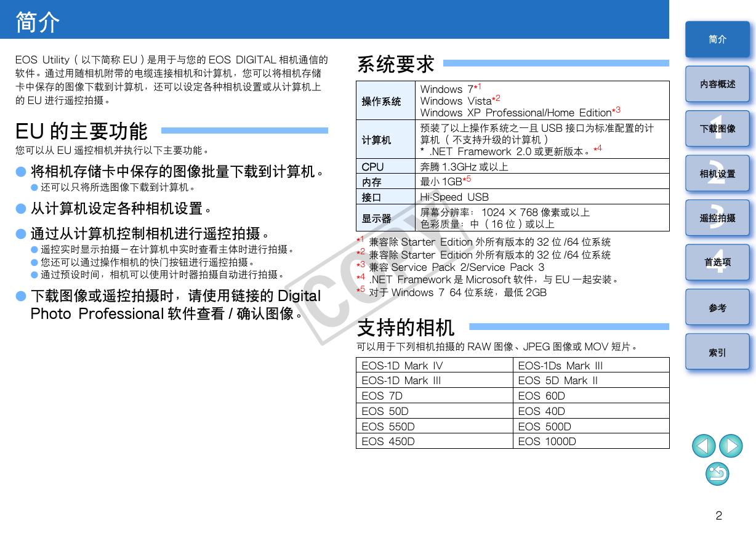
Task: Click the EOS 40D cell
Action: [591, 411]
